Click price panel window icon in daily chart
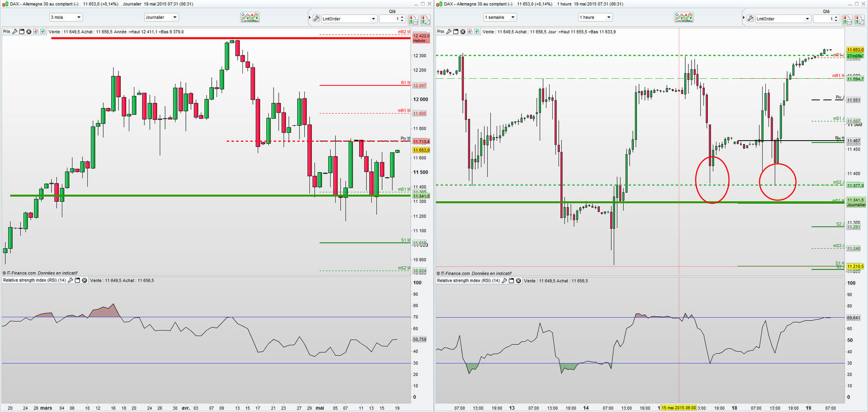 [x=22, y=32]
